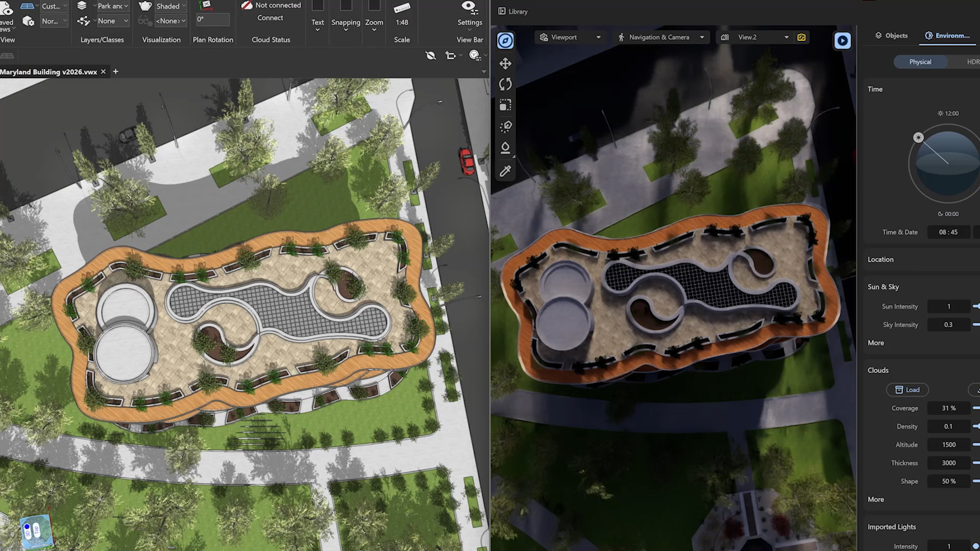
Task: Open the Park layer dropdown
Action: [113, 6]
